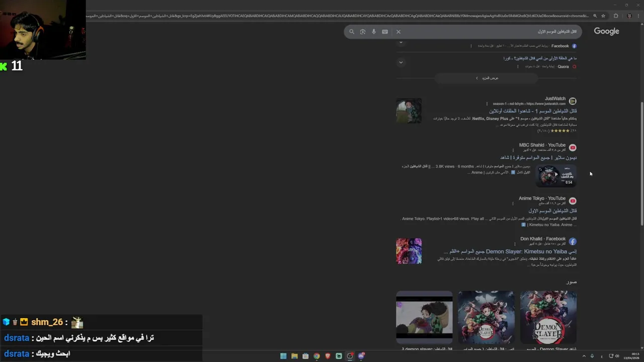Open the Don Khalid result thumbnail
The width and height of the screenshot is (644, 362).
(x=409, y=251)
